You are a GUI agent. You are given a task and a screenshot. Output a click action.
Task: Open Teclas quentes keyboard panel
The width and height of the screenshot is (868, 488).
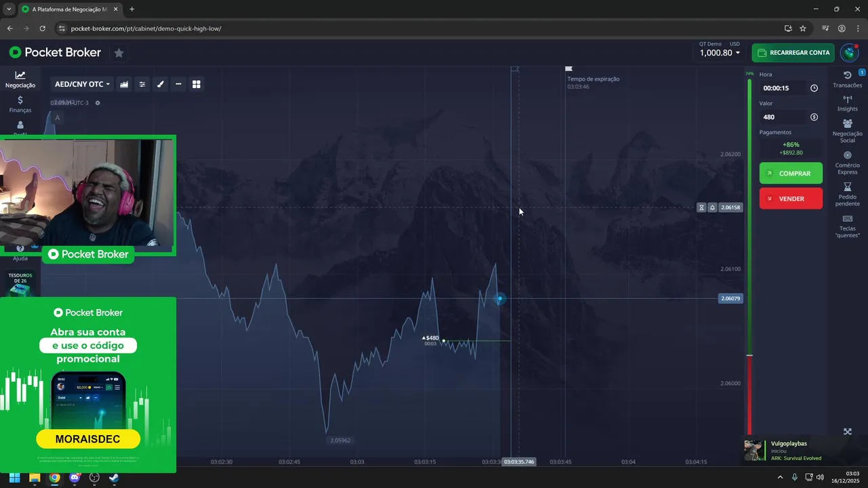(848, 226)
